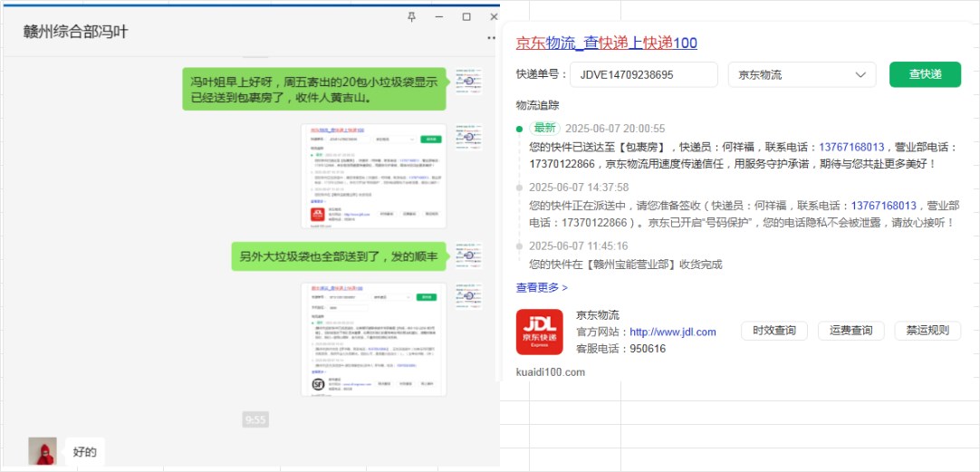Pin the chat window on top

(x=411, y=17)
